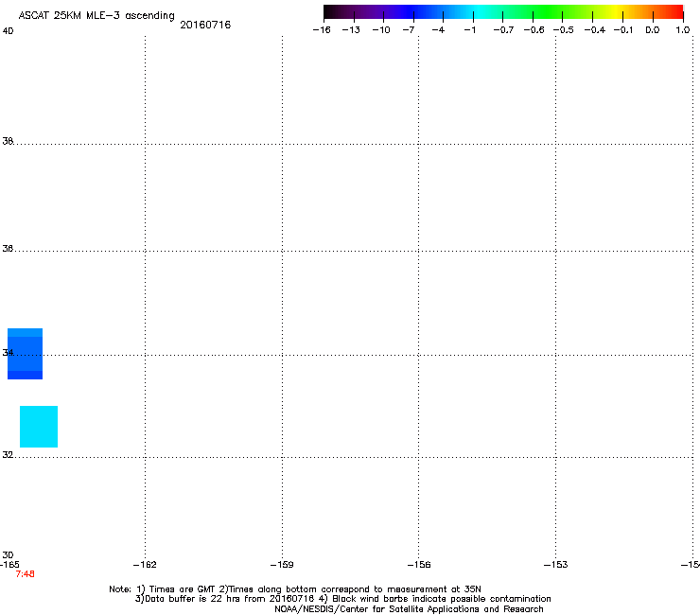Click the -7 color scale label

tap(409, 30)
